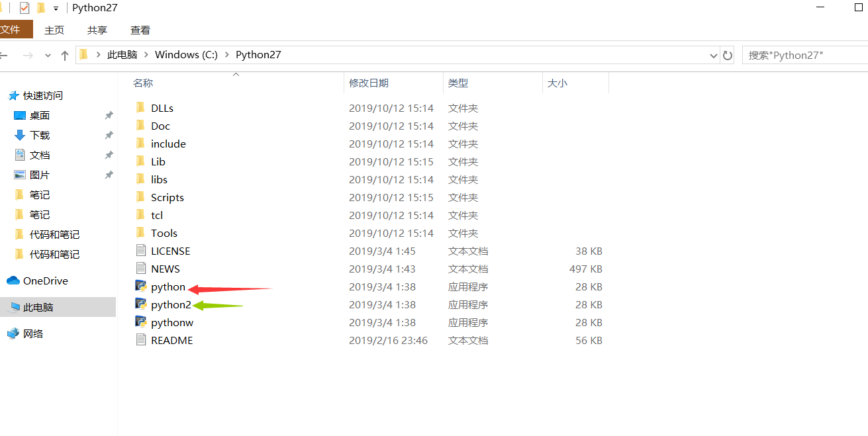Select the python2 application icon

click(140, 304)
